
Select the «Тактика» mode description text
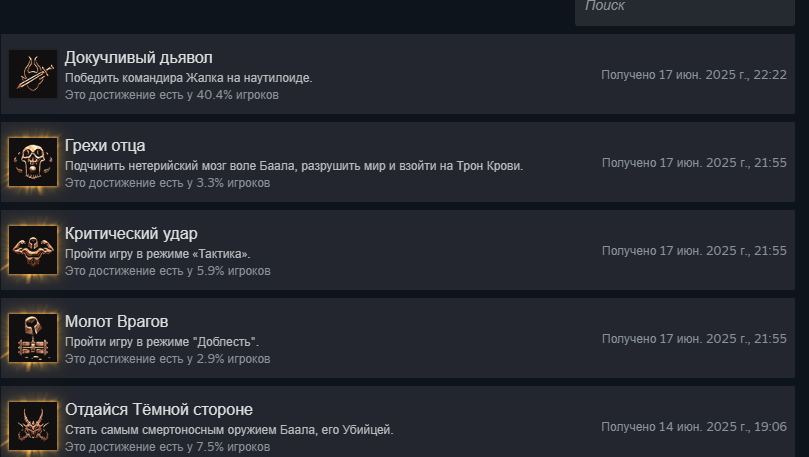157,254
